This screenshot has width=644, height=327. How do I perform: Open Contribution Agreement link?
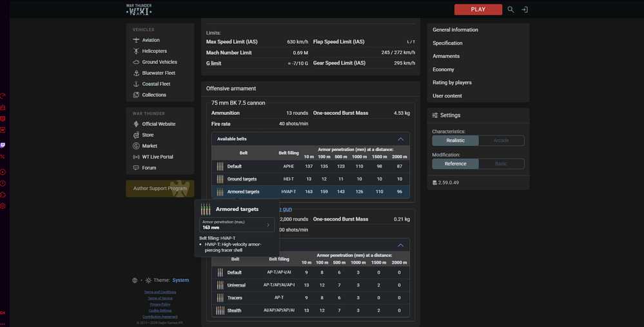pyautogui.click(x=160, y=317)
